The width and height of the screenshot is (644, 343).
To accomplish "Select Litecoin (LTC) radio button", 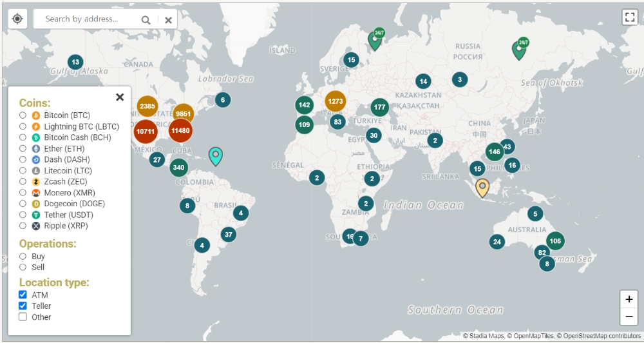I will 23,170.
